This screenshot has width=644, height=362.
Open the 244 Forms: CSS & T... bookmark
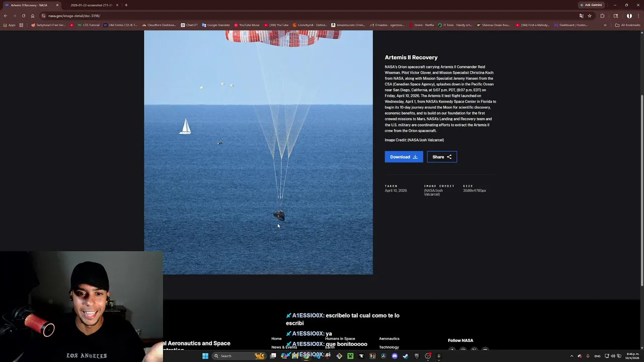click(x=120, y=25)
